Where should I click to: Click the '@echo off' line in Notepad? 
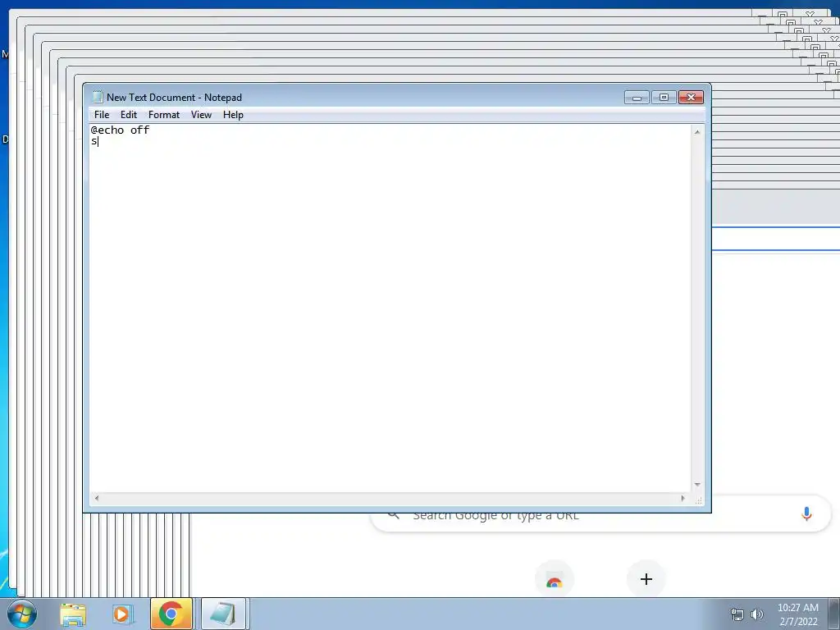click(x=120, y=130)
